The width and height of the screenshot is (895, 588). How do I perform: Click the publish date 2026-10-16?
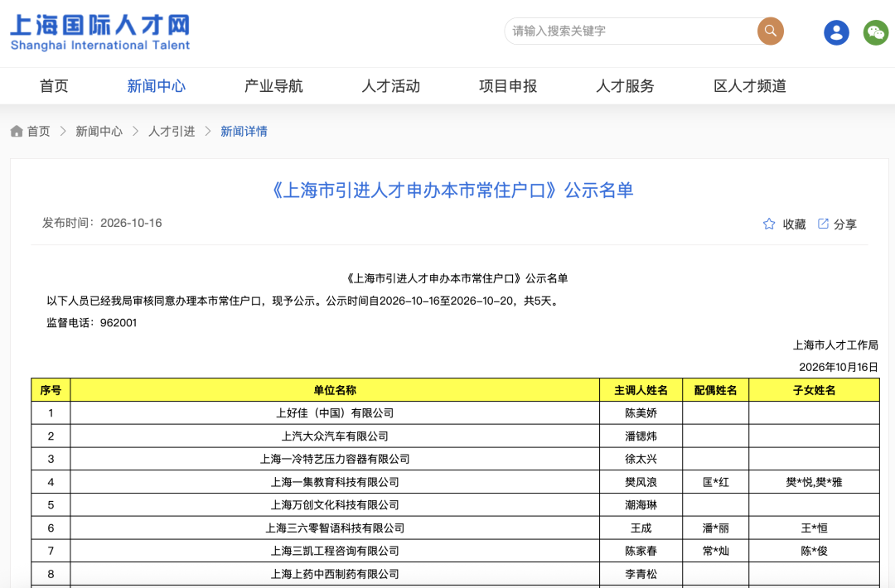point(131,223)
